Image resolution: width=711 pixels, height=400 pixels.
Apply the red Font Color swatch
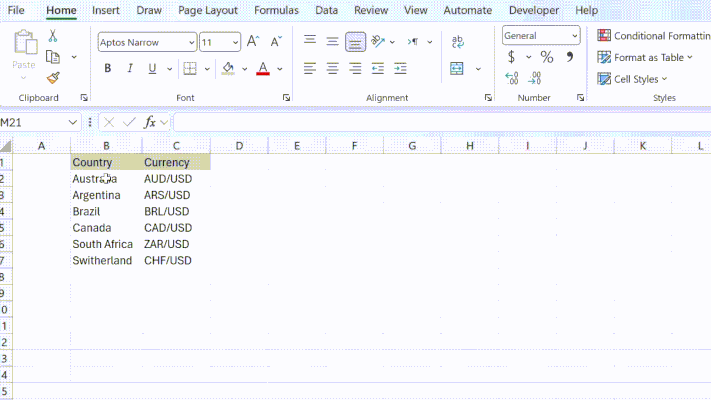(263, 68)
